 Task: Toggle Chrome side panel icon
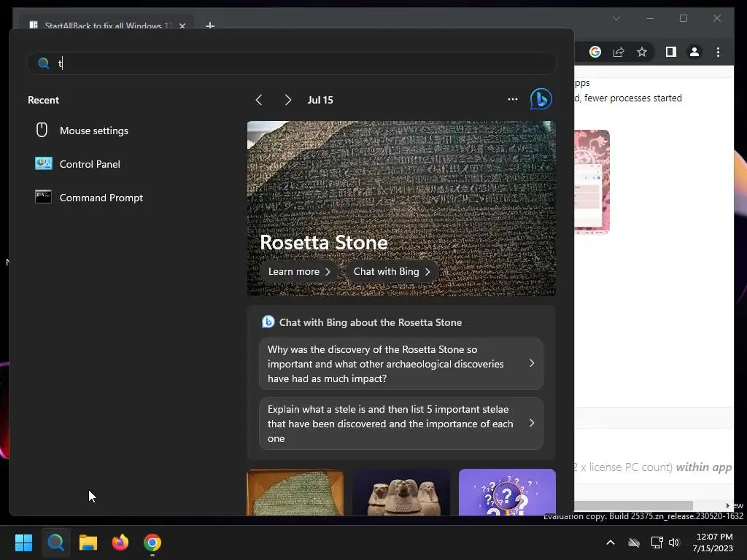point(671,52)
